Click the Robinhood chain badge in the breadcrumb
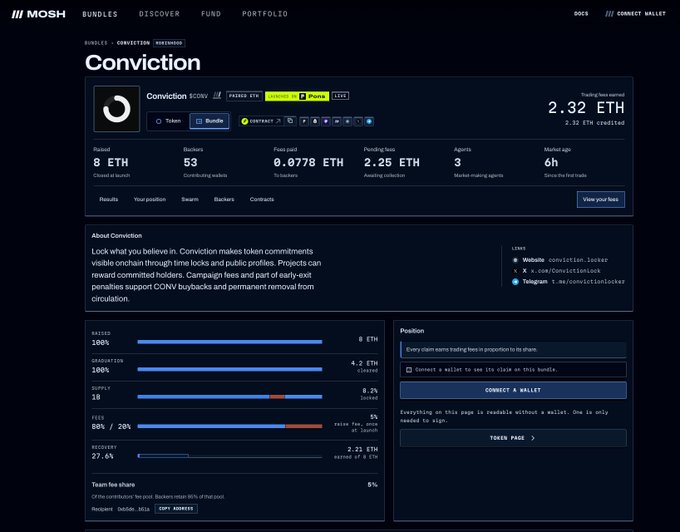 tap(169, 43)
